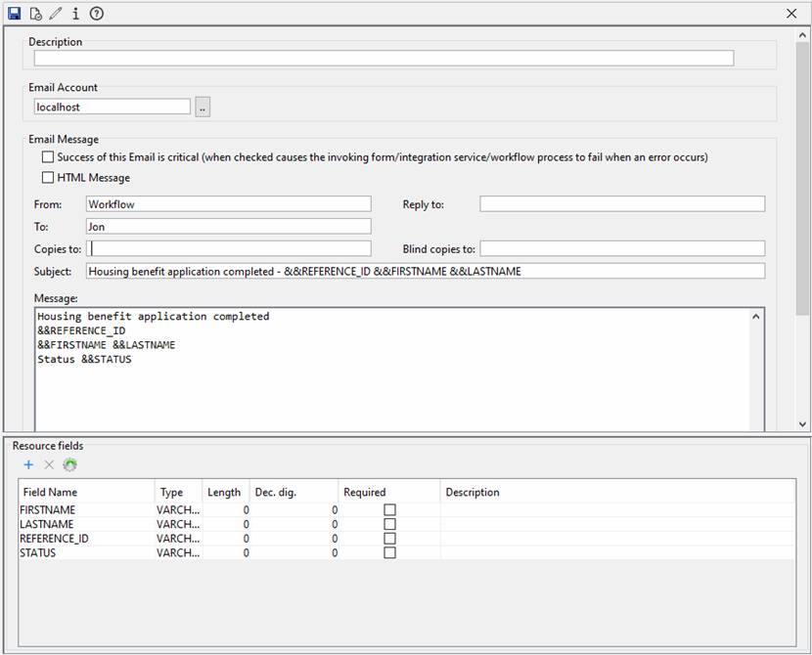Check Required box for STATUS field

click(x=389, y=552)
